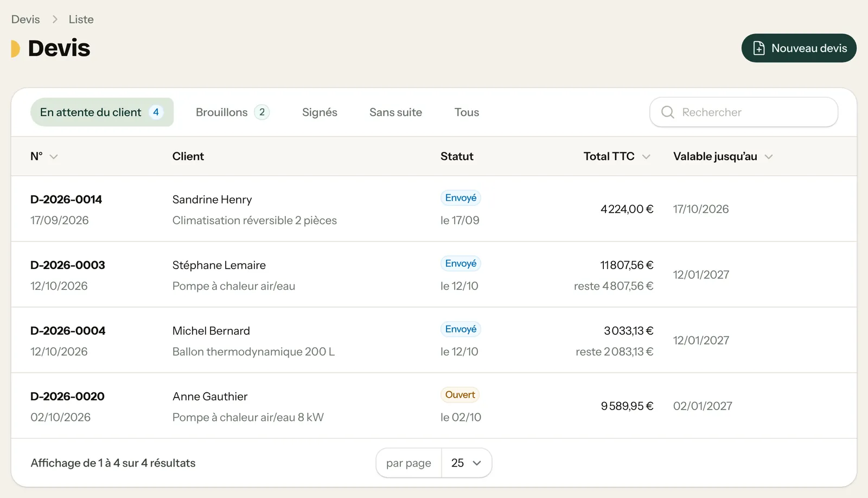Viewport: 868px width, 498px height.
Task: Click the Client column header
Action: (x=188, y=156)
